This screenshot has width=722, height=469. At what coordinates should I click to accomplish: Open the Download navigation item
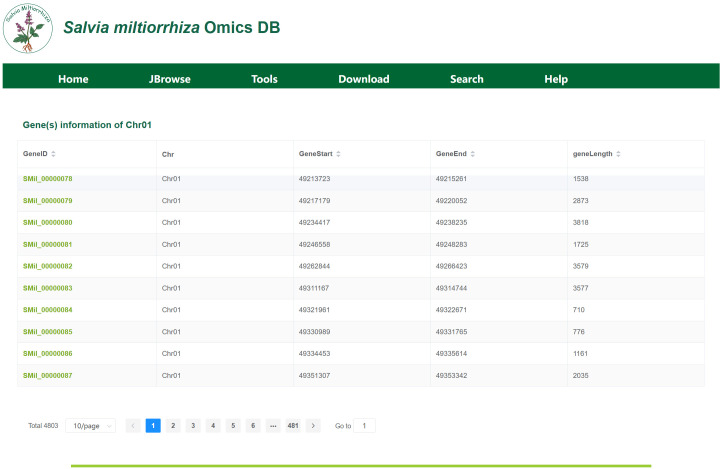(364, 79)
